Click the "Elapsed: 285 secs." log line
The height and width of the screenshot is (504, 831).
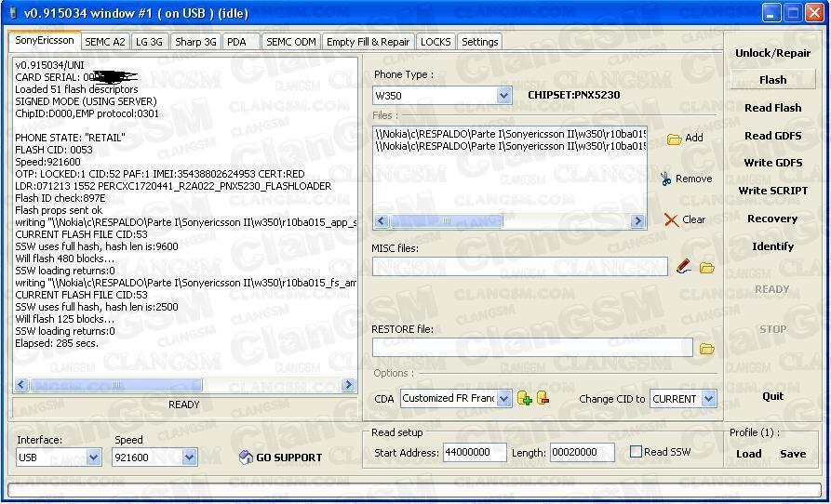(57, 343)
